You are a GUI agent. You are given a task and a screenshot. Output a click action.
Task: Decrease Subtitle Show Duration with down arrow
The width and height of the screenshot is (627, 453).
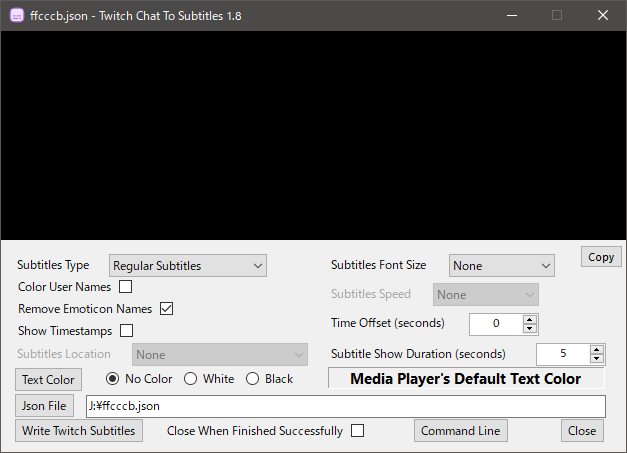point(597,359)
